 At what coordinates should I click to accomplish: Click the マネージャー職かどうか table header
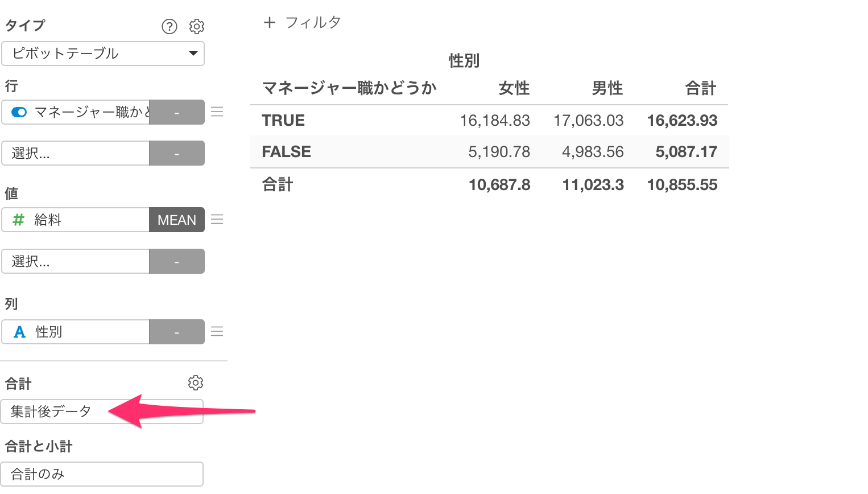point(349,88)
